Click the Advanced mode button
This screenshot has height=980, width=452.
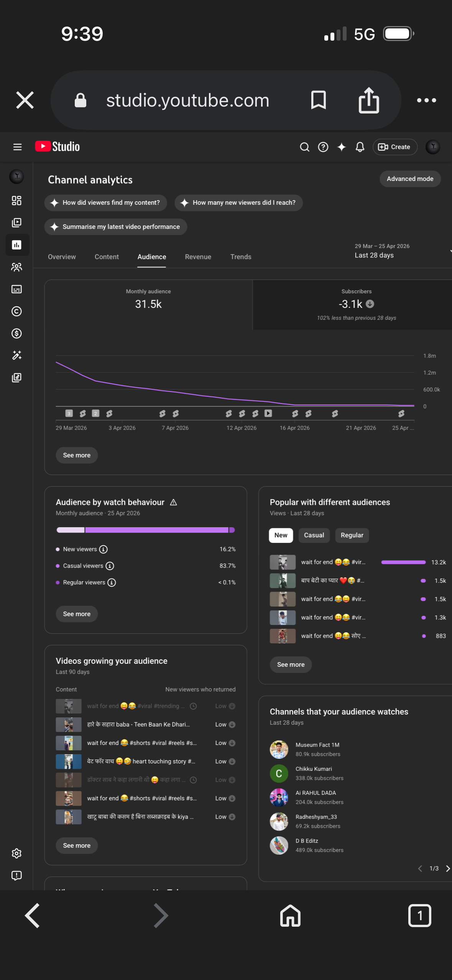(409, 179)
